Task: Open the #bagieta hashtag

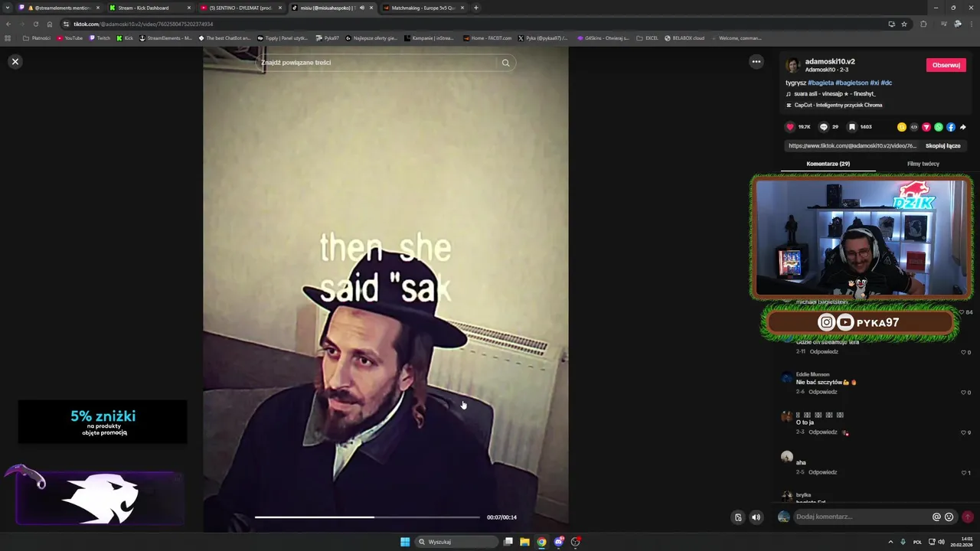Action: click(820, 83)
